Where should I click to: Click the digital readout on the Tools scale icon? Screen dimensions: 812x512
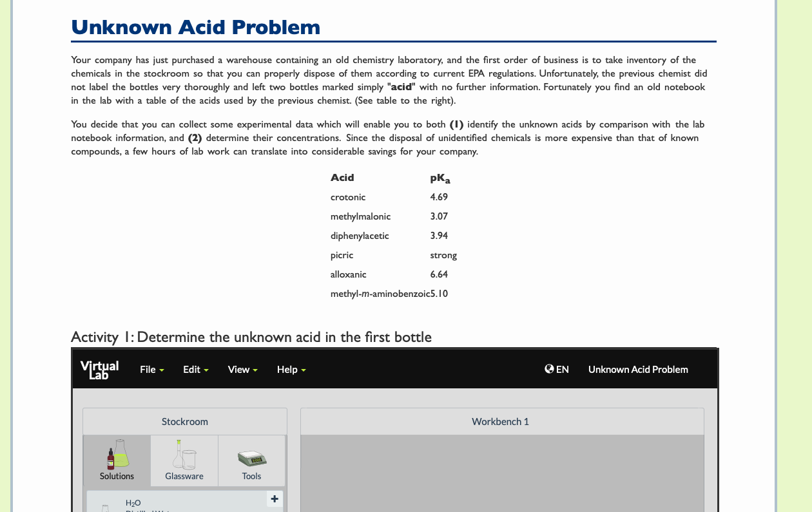258,461
